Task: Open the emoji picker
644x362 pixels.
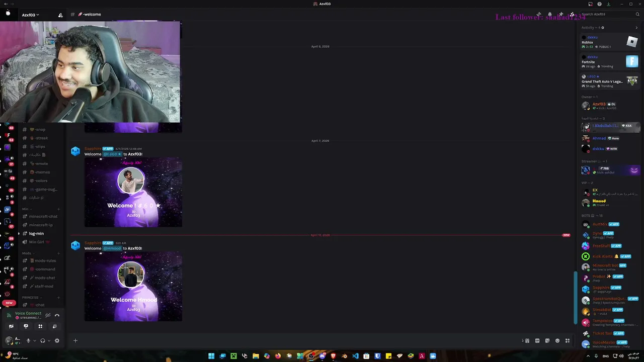Action: coord(557,340)
